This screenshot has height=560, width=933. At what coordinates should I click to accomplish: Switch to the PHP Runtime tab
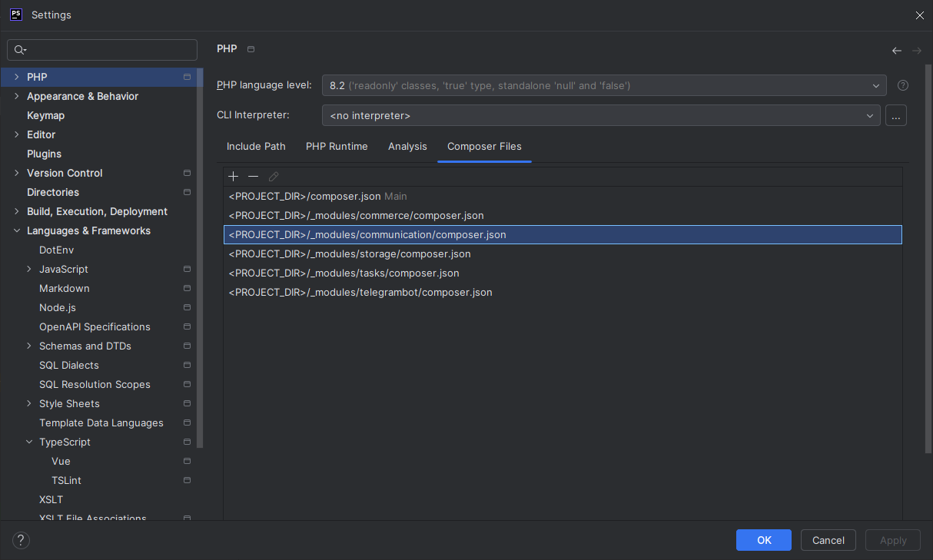337,146
